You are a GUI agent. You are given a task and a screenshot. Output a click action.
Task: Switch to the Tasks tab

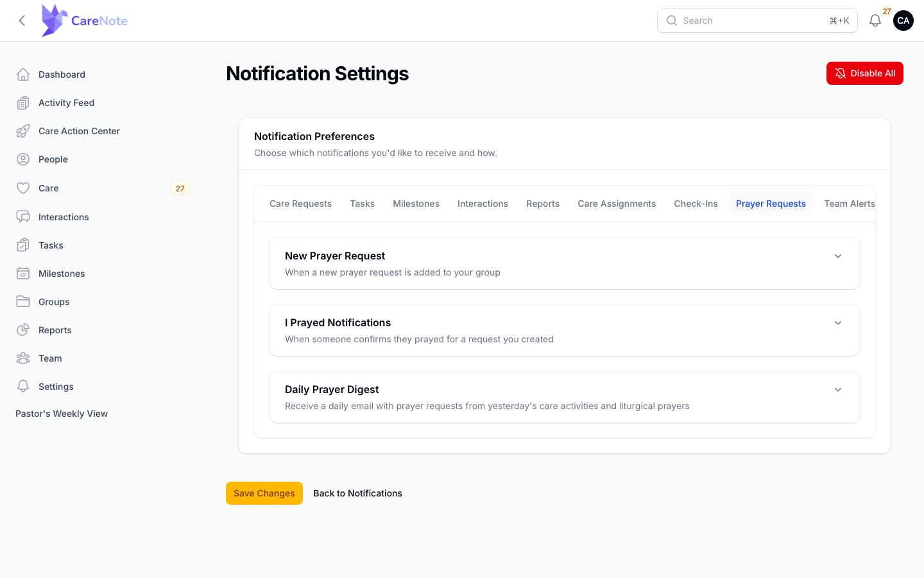pyautogui.click(x=363, y=204)
